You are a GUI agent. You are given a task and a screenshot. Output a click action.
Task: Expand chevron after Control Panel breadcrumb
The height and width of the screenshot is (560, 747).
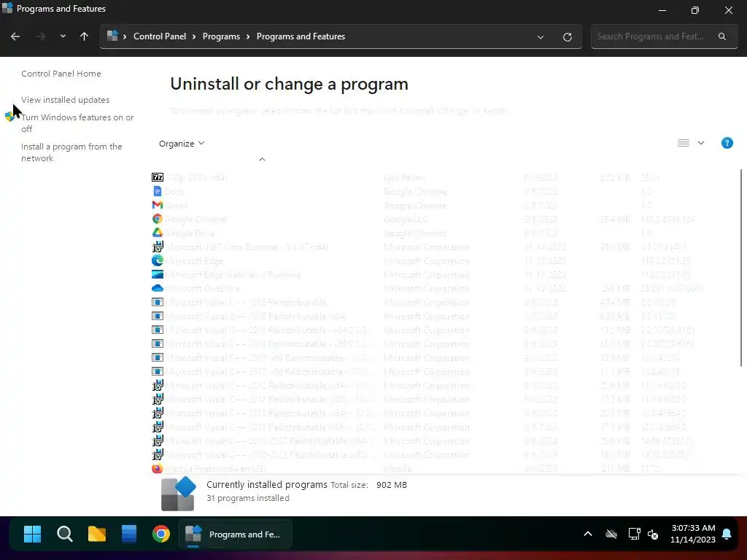click(x=194, y=36)
